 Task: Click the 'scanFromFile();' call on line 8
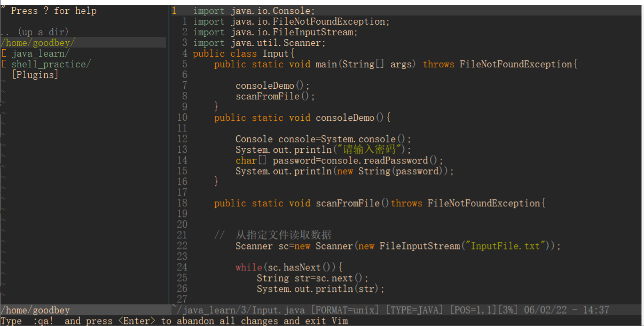[276, 96]
